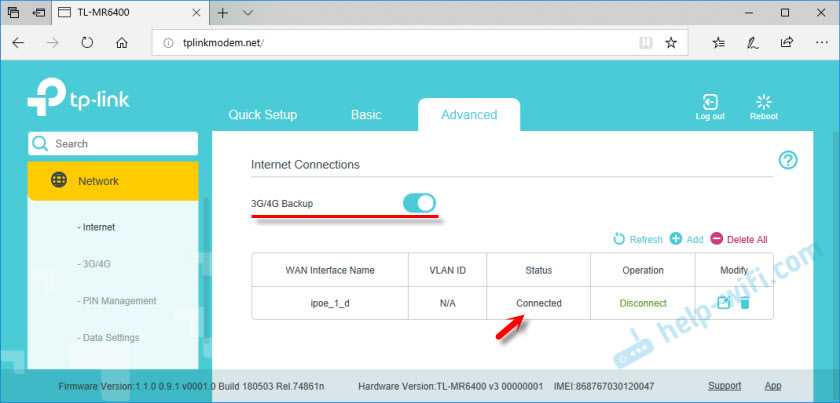Add page to favorites with star icon

(x=671, y=43)
